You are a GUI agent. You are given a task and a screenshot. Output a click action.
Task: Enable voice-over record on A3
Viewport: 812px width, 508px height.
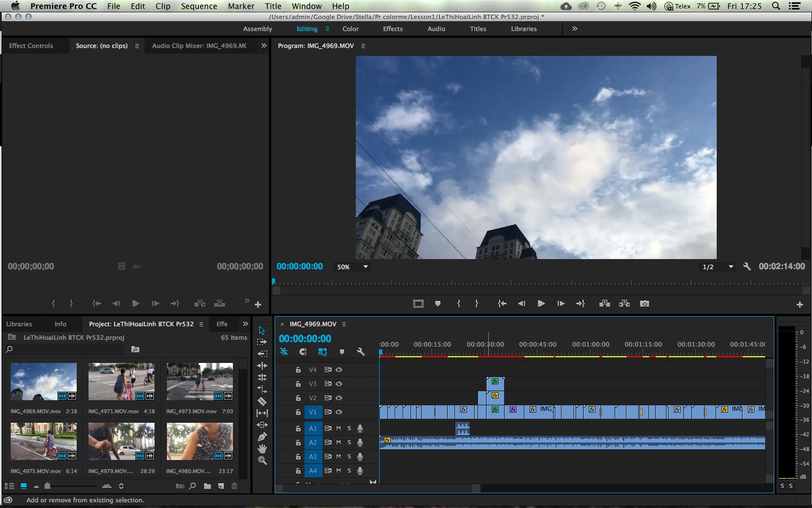[360, 457]
